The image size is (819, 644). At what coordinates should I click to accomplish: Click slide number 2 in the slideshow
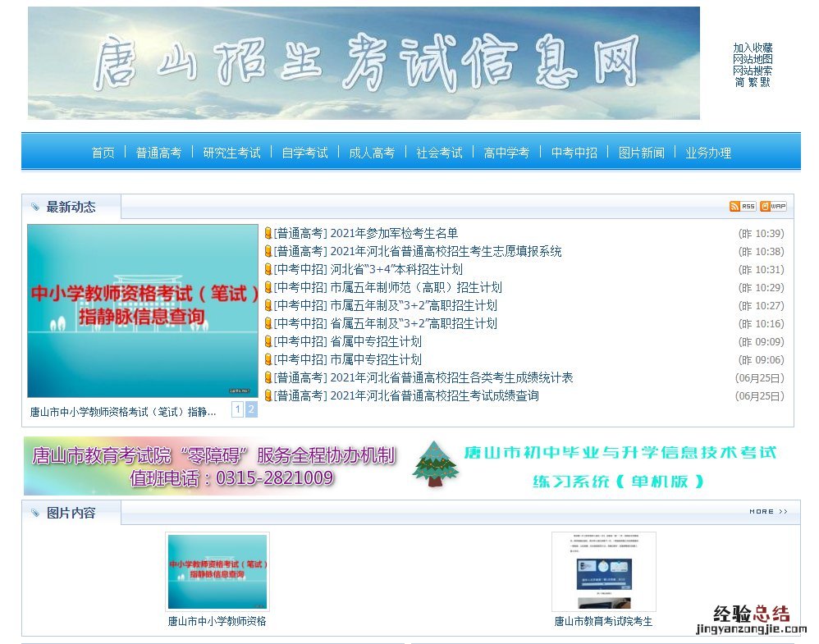click(x=251, y=409)
